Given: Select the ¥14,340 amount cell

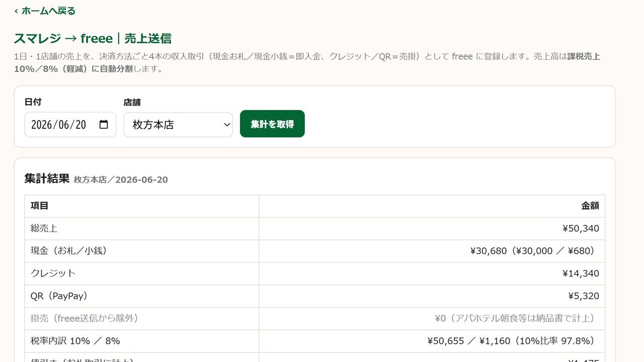Looking at the screenshot, I should (432, 274).
